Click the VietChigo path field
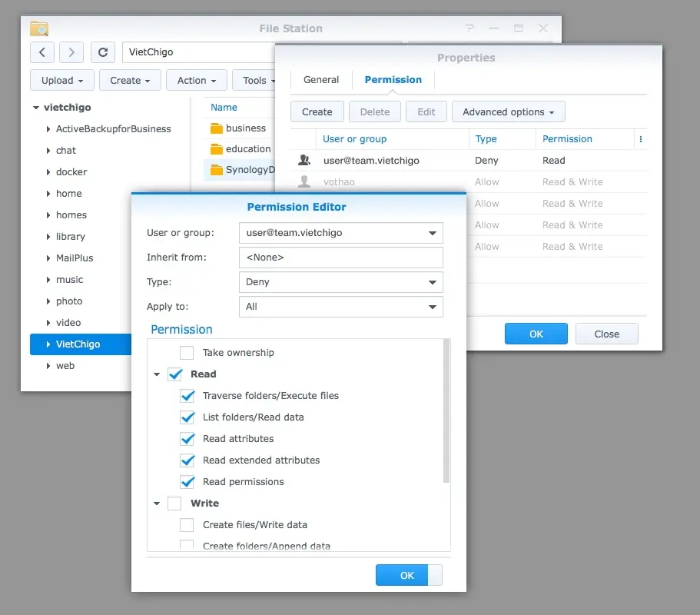 tap(198, 52)
